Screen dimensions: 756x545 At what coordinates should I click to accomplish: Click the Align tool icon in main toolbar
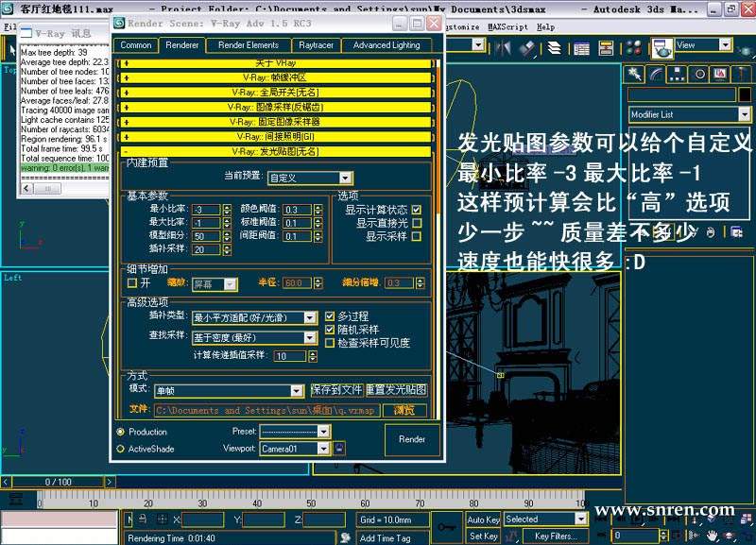coord(528,48)
